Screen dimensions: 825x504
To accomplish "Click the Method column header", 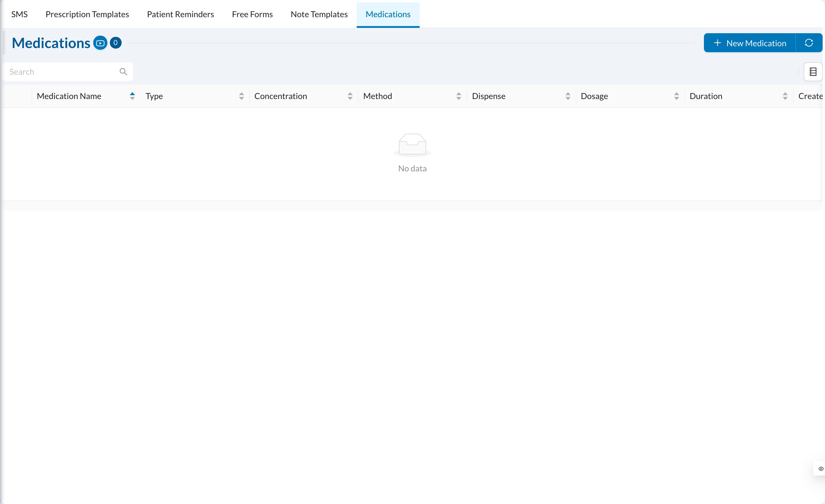I will [412, 96].
